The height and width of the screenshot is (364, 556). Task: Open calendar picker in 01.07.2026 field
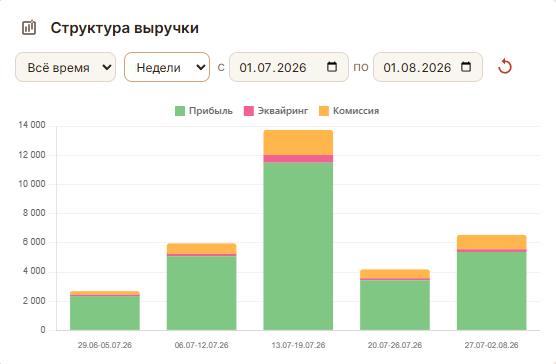332,67
